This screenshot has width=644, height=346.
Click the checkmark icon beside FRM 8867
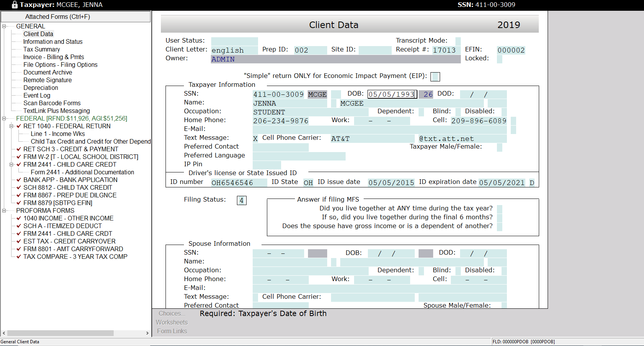pyautogui.click(x=19, y=195)
